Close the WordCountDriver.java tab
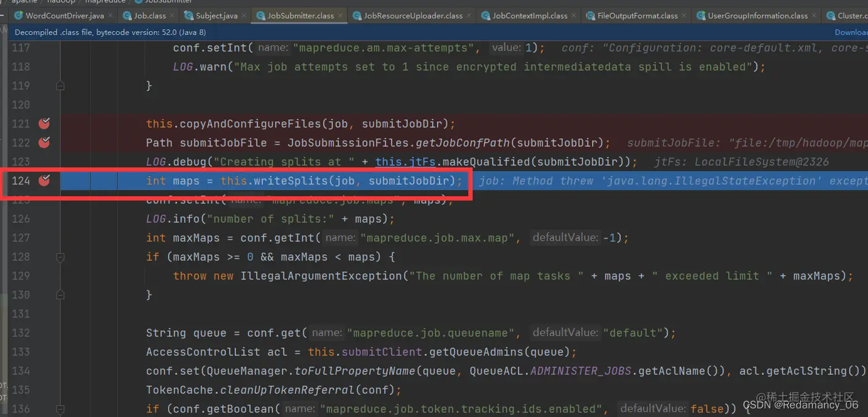 (x=110, y=16)
